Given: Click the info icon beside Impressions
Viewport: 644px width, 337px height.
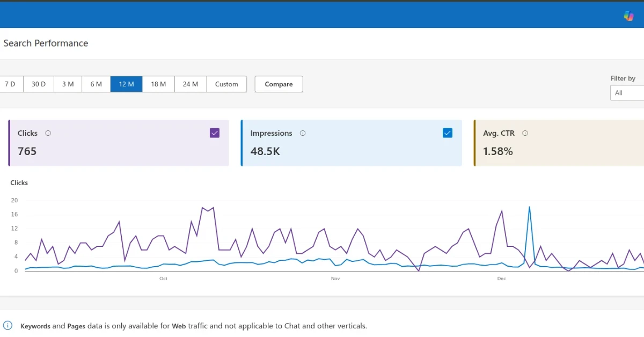Looking at the screenshot, I should point(303,133).
